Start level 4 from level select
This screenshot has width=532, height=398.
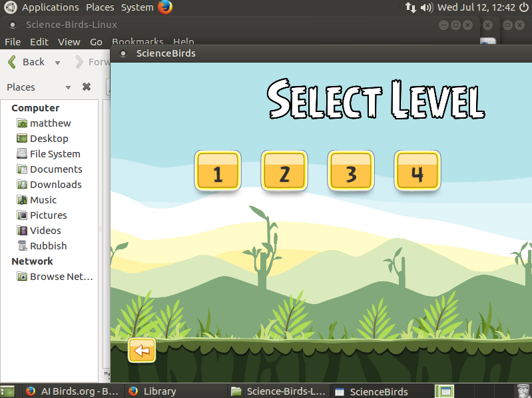(417, 171)
